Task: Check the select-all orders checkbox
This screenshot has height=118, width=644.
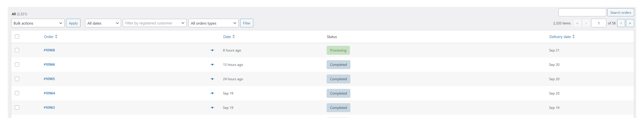Action: (x=17, y=36)
